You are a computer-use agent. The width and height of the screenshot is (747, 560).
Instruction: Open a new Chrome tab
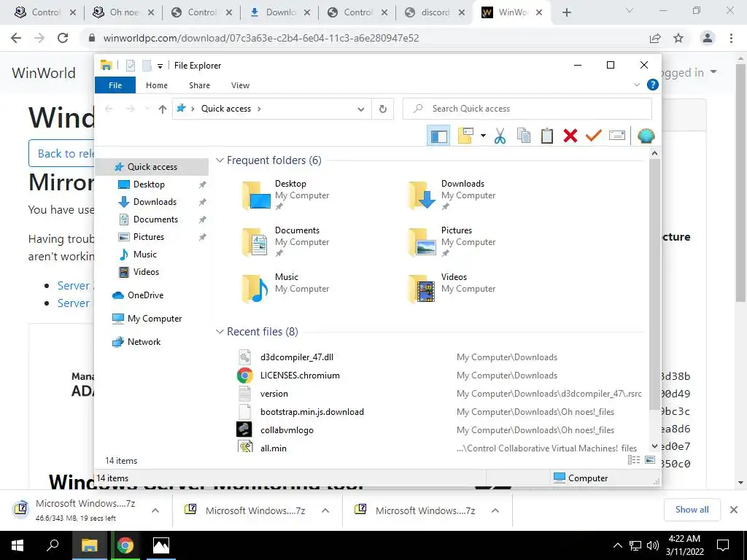tap(566, 12)
